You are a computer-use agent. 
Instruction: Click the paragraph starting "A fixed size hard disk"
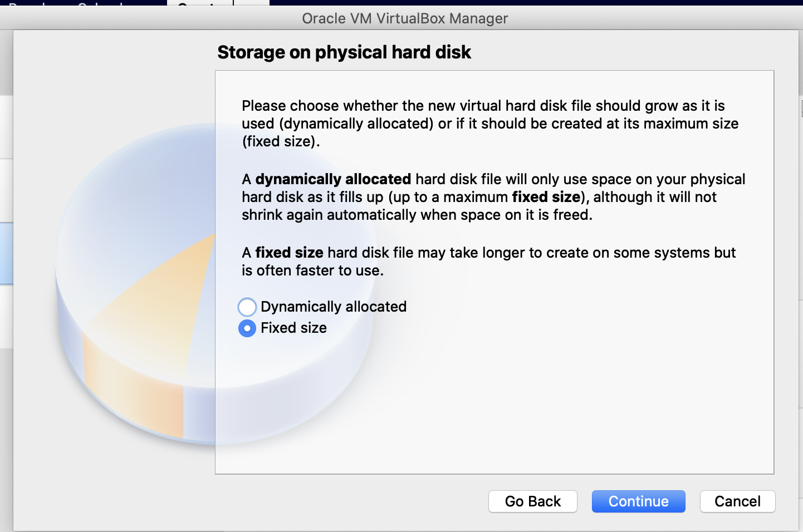(489, 261)
